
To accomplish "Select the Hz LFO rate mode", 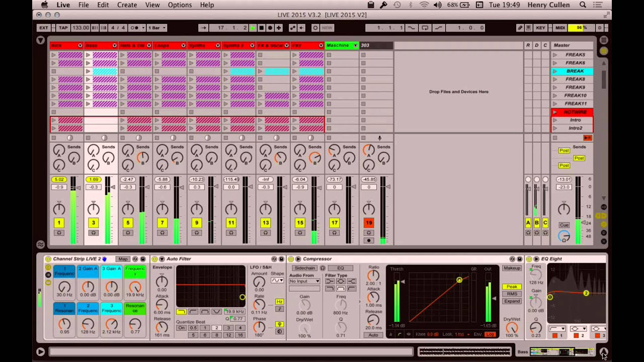I will 279,302.
